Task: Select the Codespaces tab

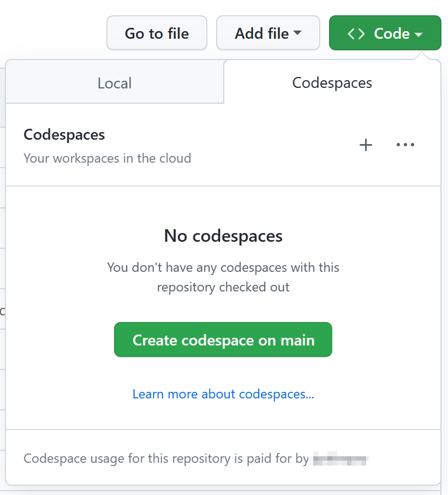Action: click(x=332, y=83)
